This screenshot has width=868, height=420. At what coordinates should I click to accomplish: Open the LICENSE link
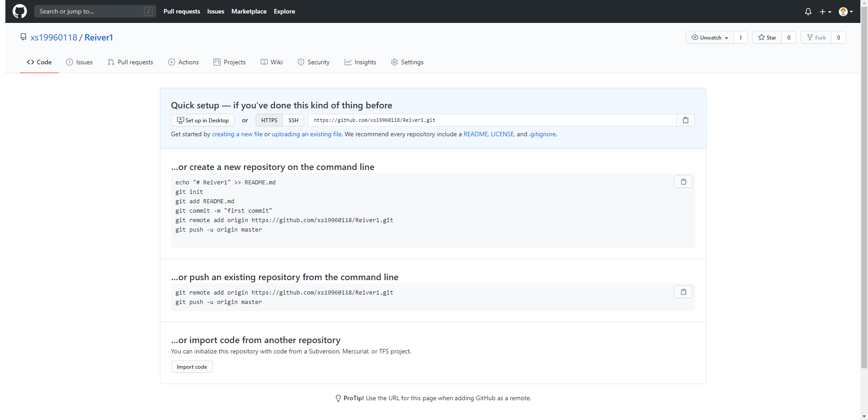point(502,134)
